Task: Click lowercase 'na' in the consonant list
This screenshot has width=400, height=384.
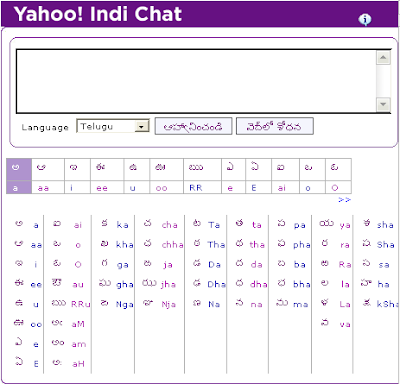Action: [x=256, y=304]
